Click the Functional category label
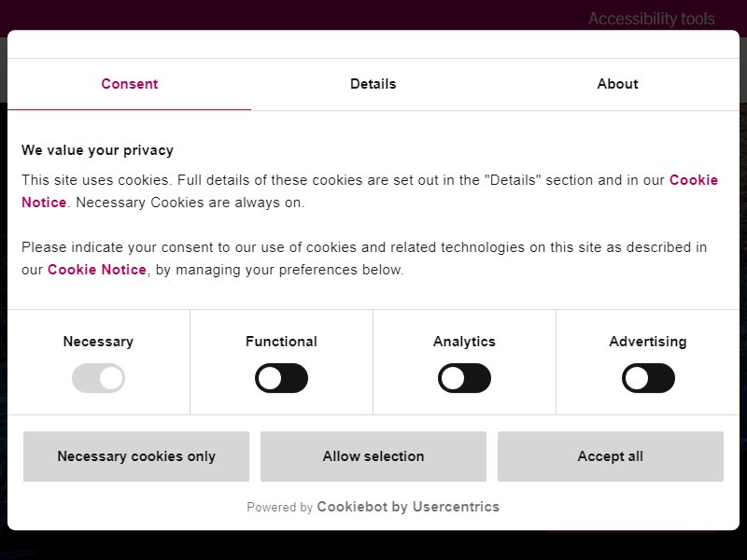Viewport: 747px width, 560px height. tap(281, 342)
